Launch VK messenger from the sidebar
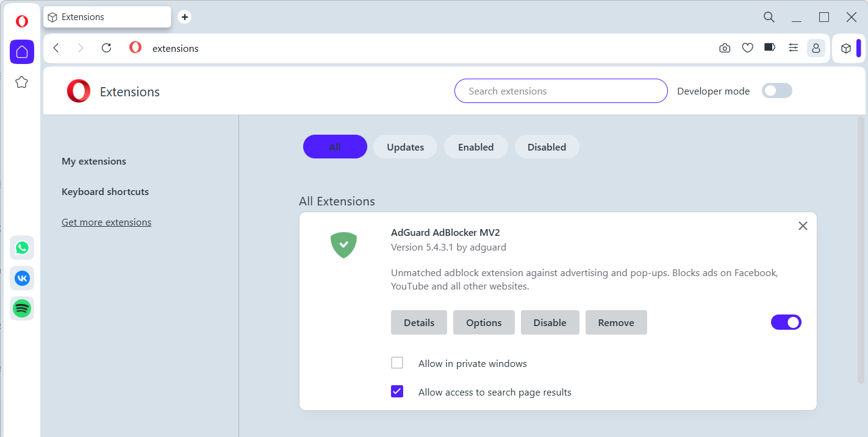 tap(22, 278)
